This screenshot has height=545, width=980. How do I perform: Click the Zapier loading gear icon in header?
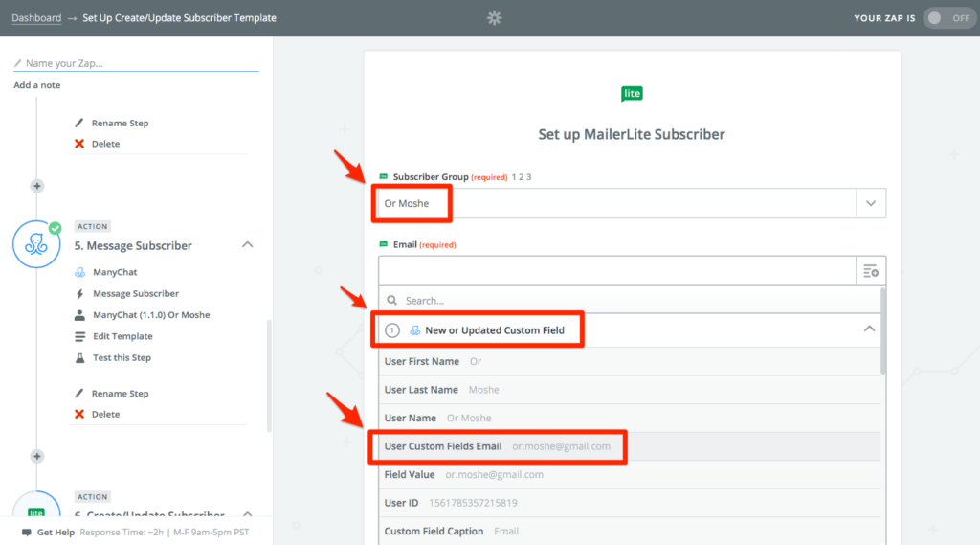coord(495,17)
